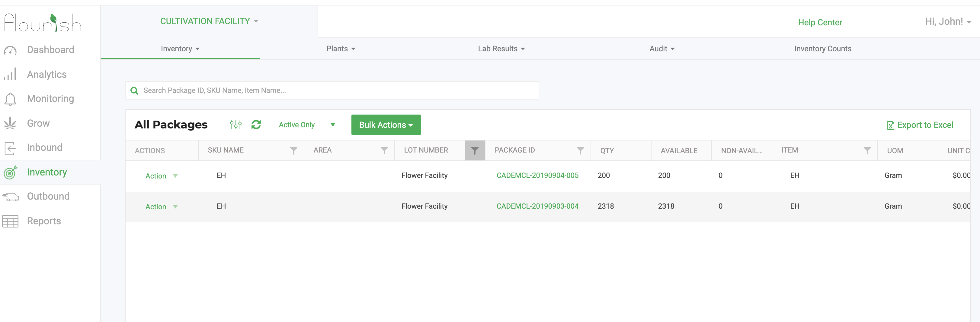Select Inventory in the sidebar
Screen dimensions: 980x322
[x=47, y=172]
